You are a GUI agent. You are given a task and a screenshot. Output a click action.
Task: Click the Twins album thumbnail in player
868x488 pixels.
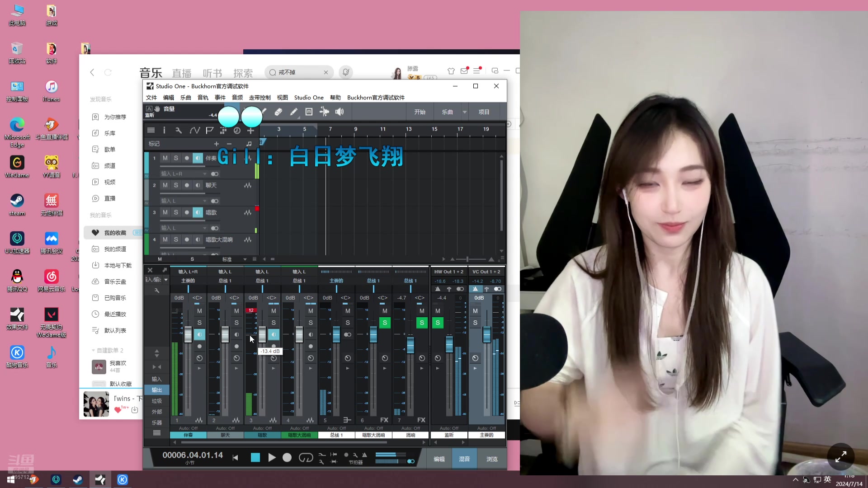click(x=96, y=404)
